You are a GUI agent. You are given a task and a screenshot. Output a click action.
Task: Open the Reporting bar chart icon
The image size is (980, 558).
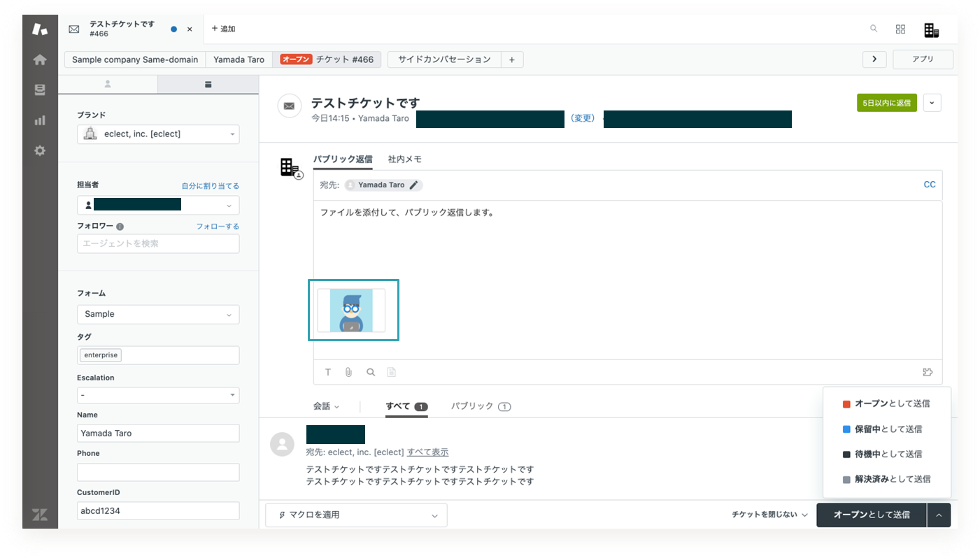[x=40, y=120]
